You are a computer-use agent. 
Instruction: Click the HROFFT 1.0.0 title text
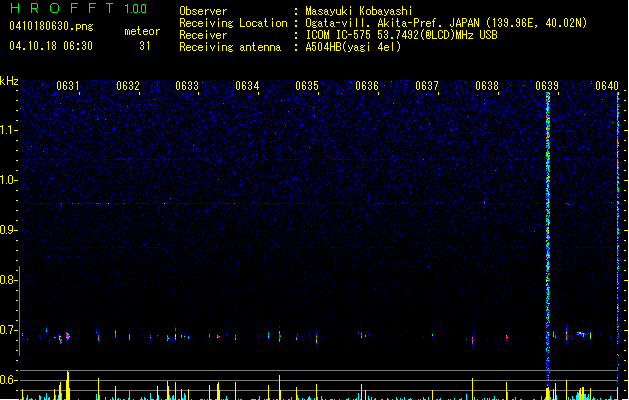[78, 8]
